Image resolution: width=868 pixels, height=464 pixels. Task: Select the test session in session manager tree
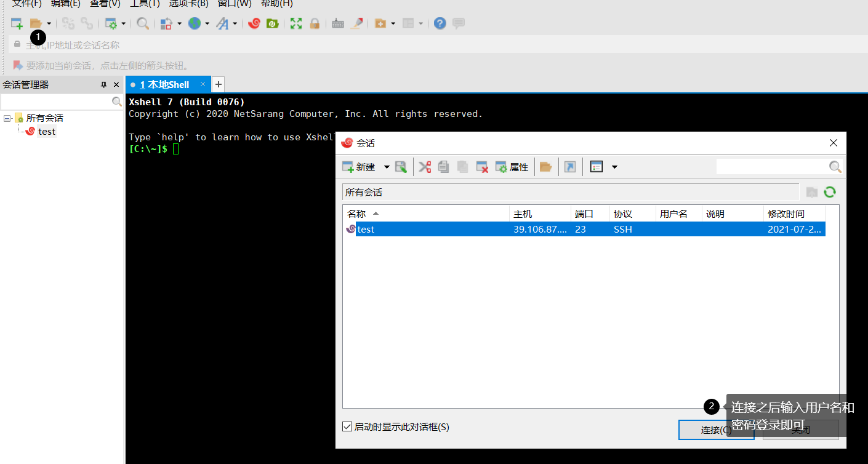[x=47, y=132]
